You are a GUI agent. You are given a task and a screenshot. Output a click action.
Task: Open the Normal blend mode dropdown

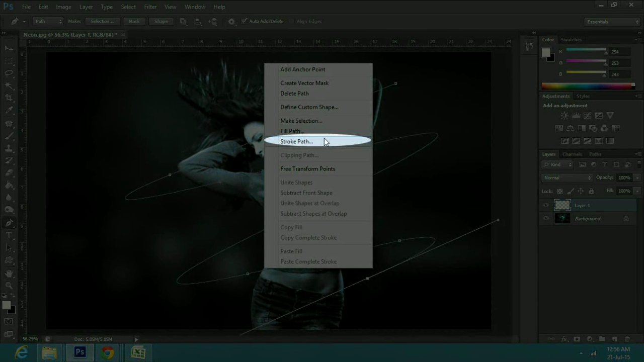pos(567,177)
